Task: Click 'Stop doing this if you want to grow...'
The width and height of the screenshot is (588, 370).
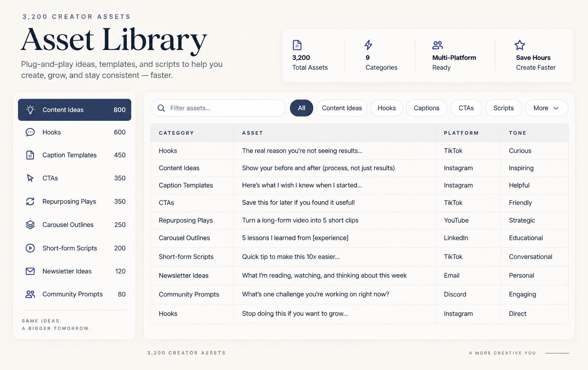Action: click(295, 313)
